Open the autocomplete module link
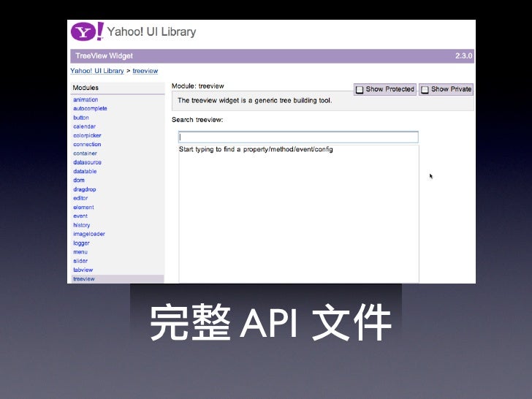 coord(91,109)
